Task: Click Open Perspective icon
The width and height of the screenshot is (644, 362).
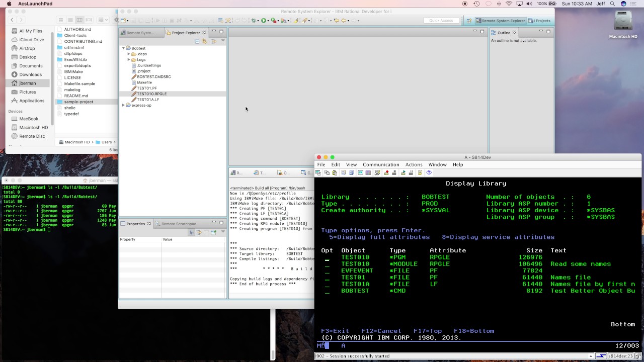Action: (468, 21)
